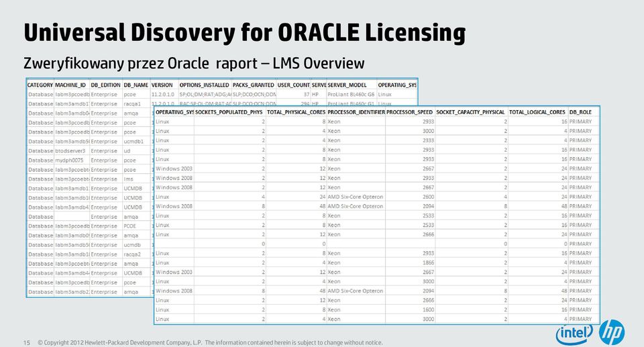Viewport: 644px width, 347px height.
Task: Click the HP logo
Action: [x=612, y=332]
